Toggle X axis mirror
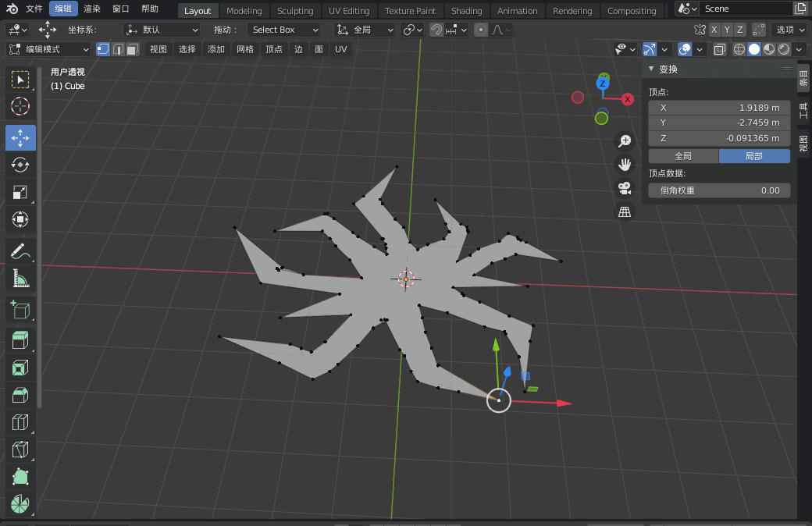The width and height of the screenshot is (812, 526). click(x=714, y=30)
